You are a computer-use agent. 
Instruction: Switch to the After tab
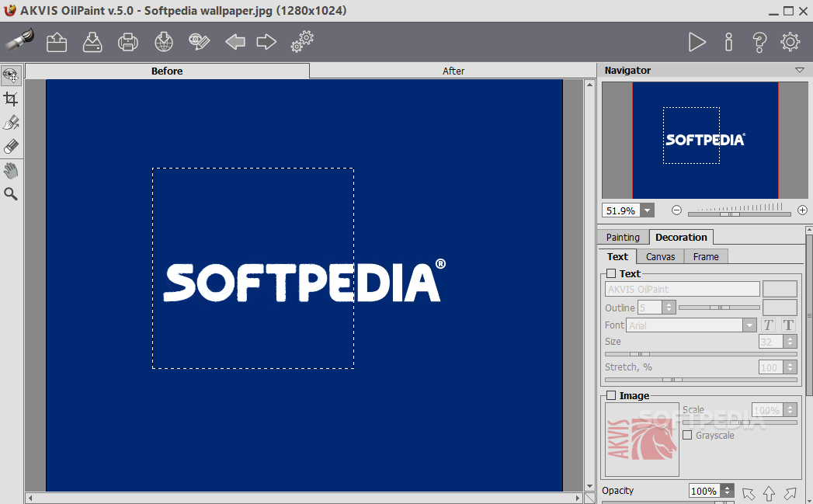pos(453,71)
